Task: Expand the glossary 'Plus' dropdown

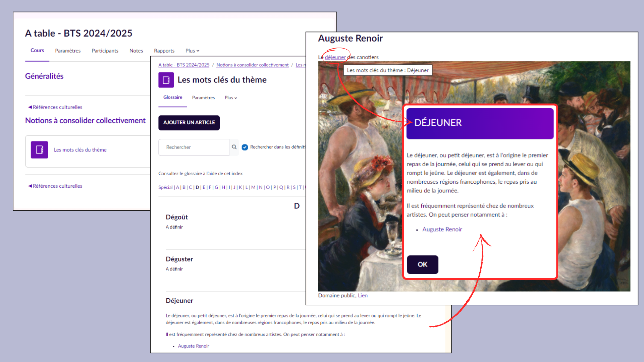Action: click(x=230, y=98)
